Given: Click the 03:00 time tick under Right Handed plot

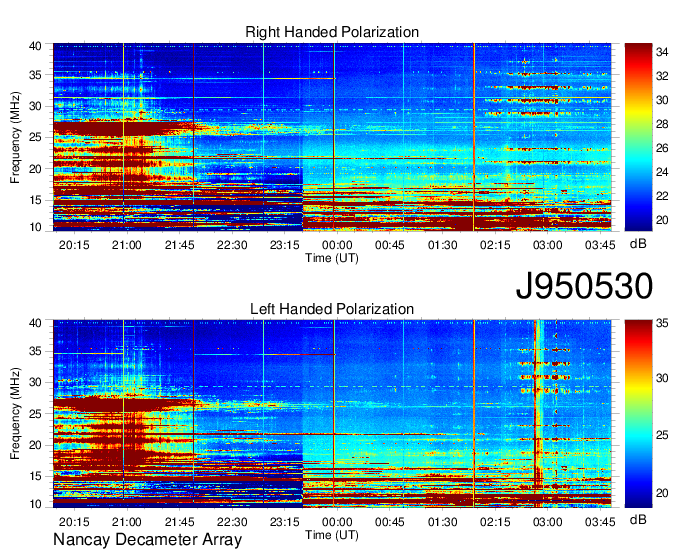Looking at the screenshot, I should (x=547, y=245).
